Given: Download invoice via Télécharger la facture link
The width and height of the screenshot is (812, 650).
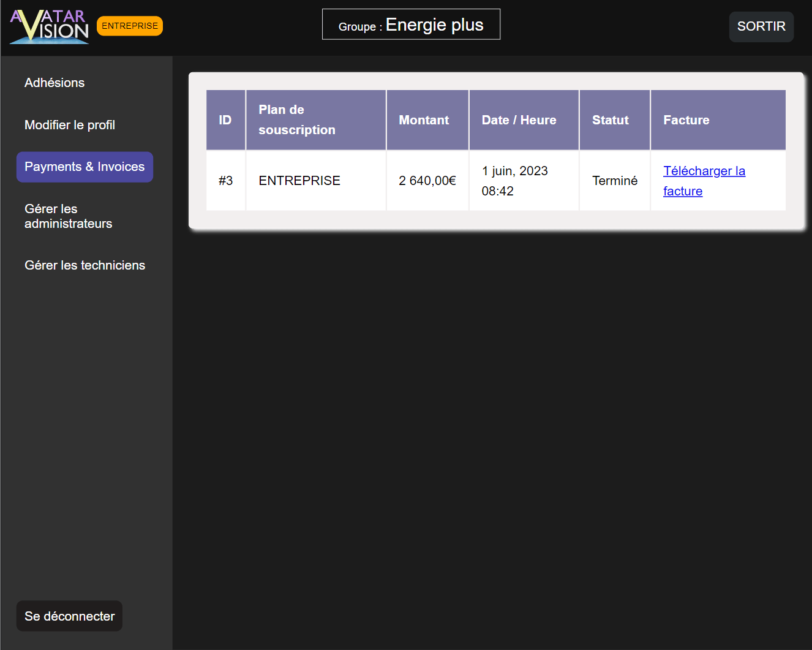Looking at the screenshot, I should point(704,181).
